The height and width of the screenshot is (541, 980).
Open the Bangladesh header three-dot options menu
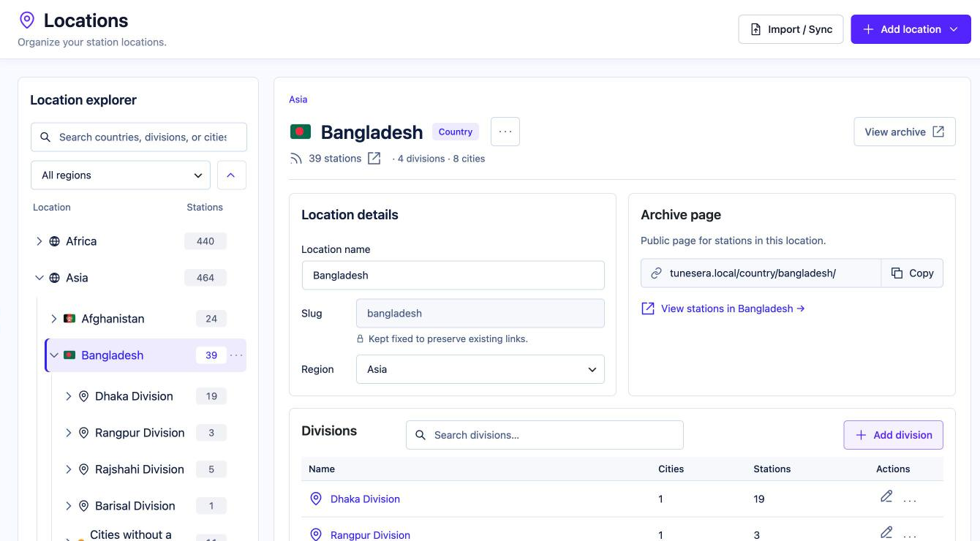point(505,132)
